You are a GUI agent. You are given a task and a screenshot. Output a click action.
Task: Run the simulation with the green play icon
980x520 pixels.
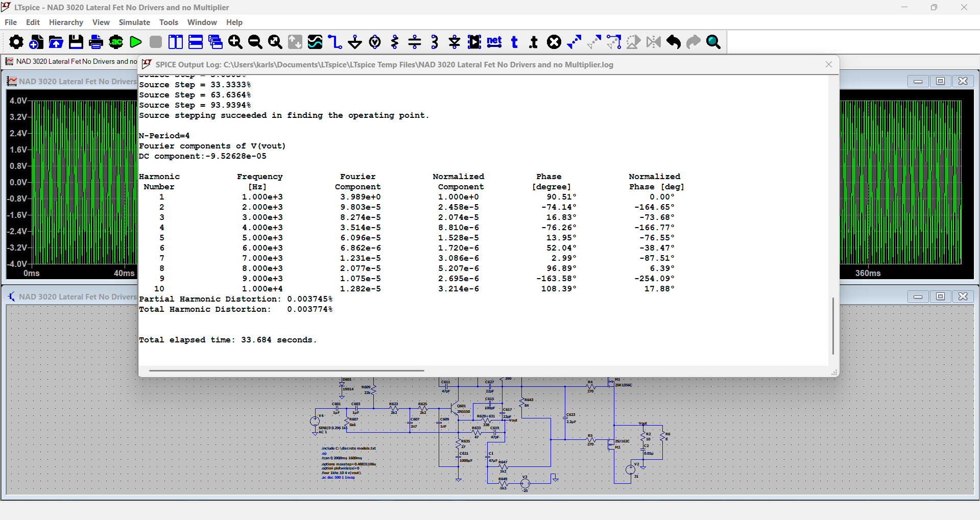pos(135,42)
